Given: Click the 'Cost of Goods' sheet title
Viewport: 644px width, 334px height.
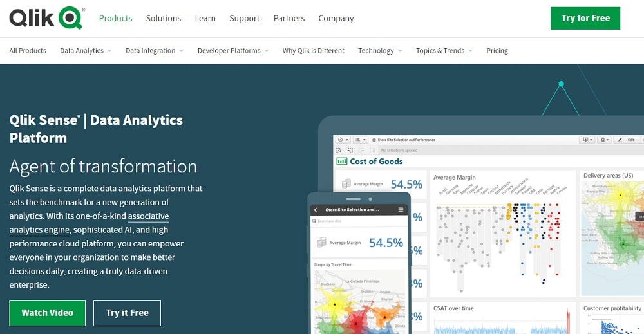Looking at the screenshot, I should tap(376, 162).
